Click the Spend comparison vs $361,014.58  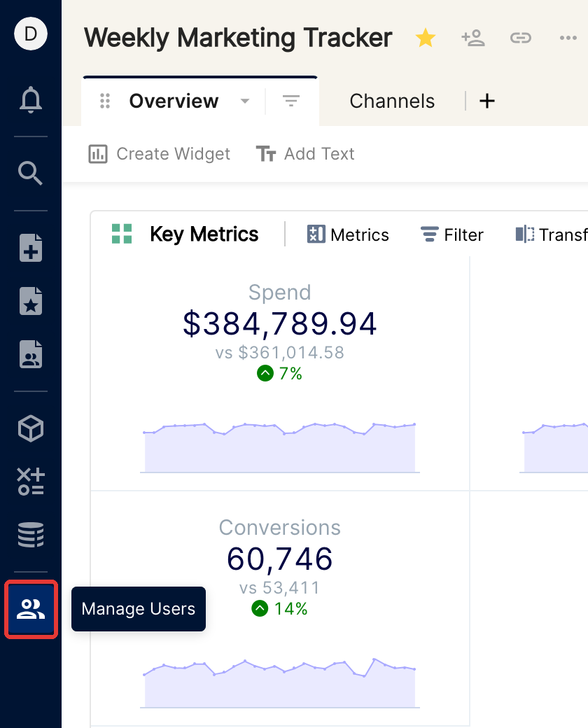pyautogui.click(x=279, y=353)
